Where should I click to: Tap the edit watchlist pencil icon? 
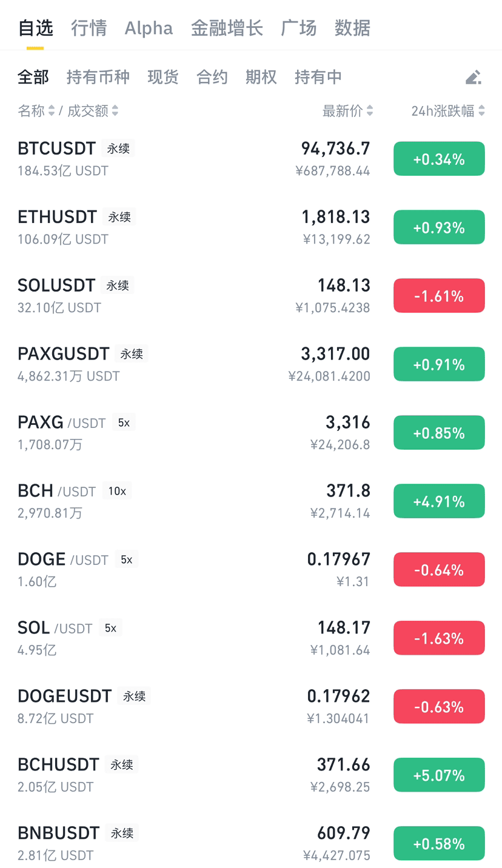point(474,77)
